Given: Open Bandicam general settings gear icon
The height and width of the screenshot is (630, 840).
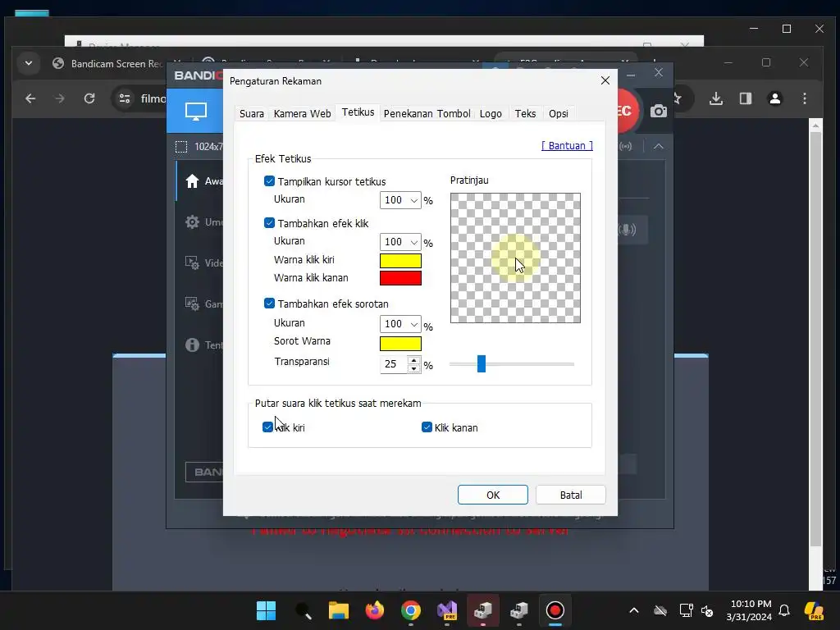Looking at the screenshot, I should tap(192, 221).
